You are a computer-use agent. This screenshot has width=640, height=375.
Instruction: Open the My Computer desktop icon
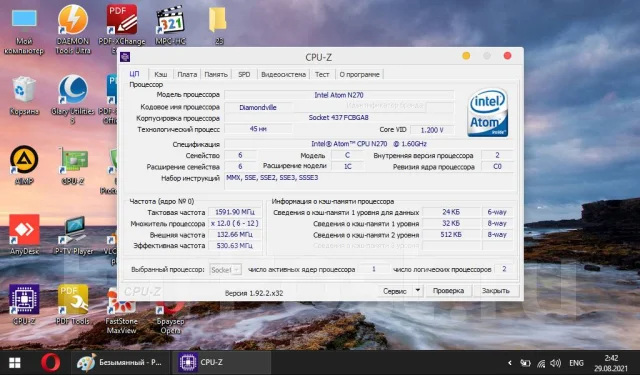coord(24,31)
